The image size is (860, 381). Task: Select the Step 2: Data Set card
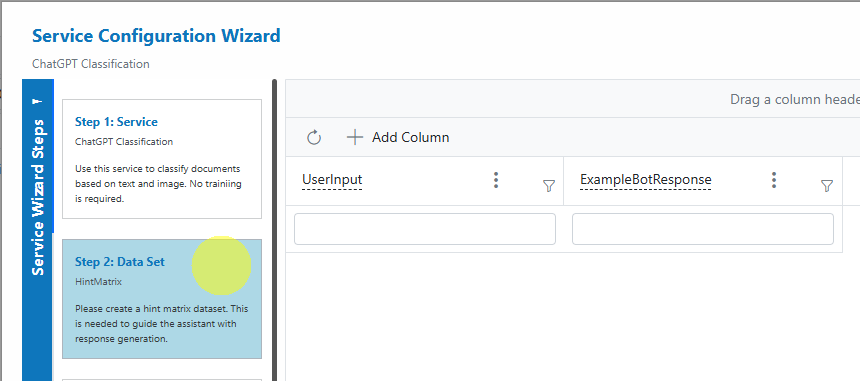coord(162,299)
